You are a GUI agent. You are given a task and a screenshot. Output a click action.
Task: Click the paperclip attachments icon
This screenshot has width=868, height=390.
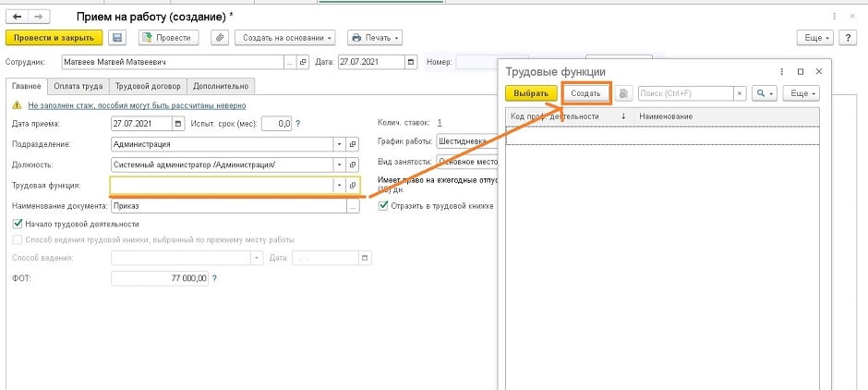219,38
